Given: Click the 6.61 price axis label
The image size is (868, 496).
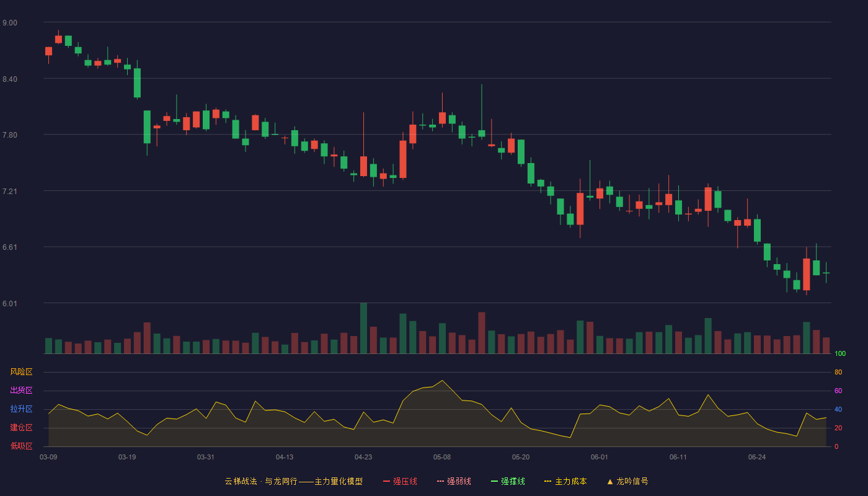Looking at the screenshot, I should click(x=10, y=247).
